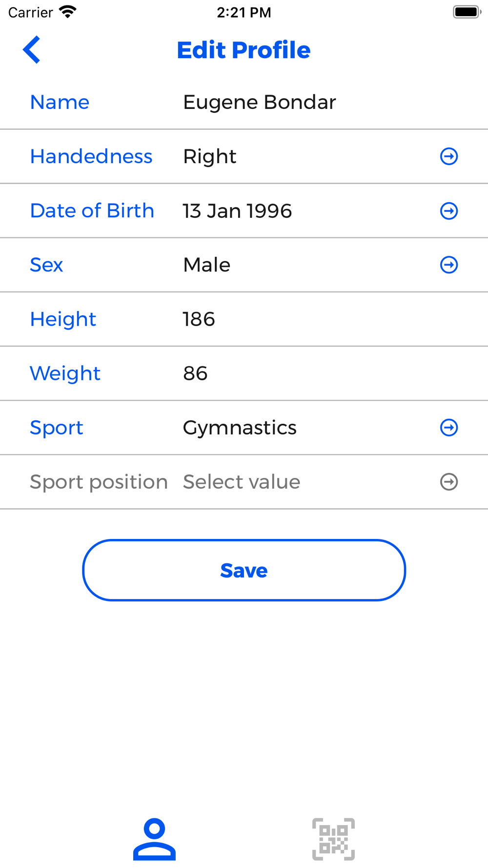488x868 pixels.
Task: Tap the battery indicator in status bar
Action: coord(467,12)
